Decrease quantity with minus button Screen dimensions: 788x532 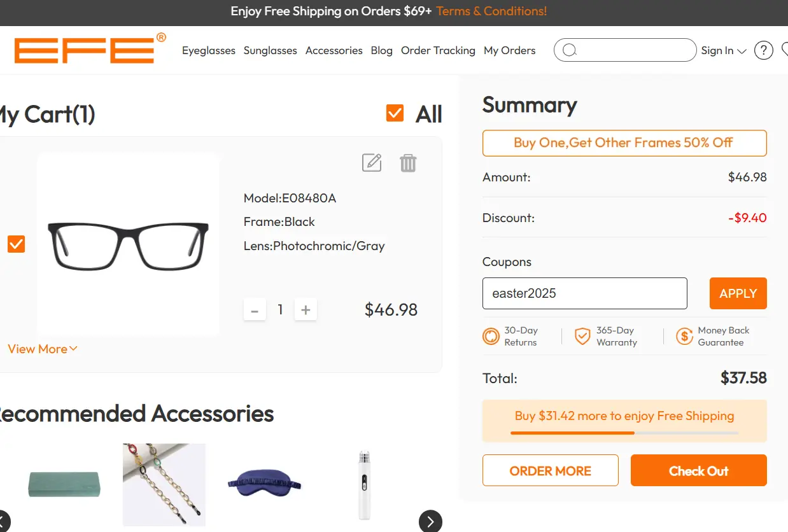pos(255,311)
